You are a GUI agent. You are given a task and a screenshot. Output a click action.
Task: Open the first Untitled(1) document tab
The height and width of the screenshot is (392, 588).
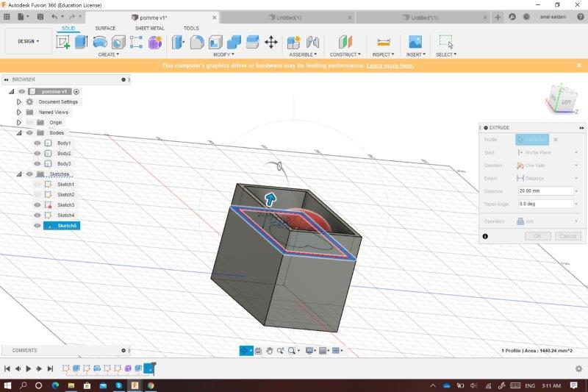click(287, 18)
